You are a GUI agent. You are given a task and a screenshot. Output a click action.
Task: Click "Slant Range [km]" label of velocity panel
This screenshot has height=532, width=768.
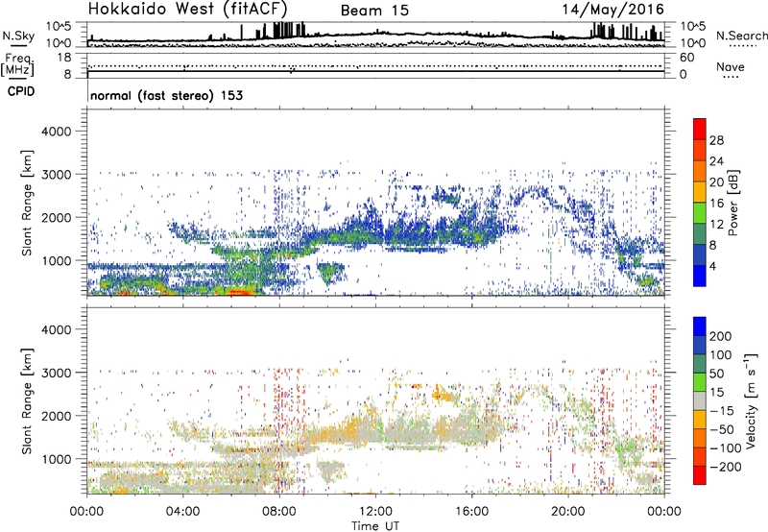[27, 400]
